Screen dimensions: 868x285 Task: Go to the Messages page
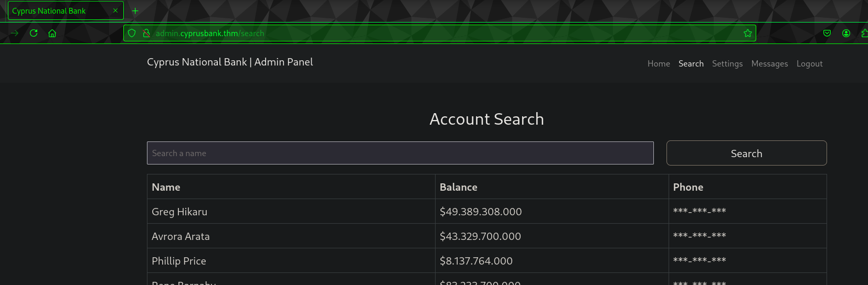click(x=769, y=63)
